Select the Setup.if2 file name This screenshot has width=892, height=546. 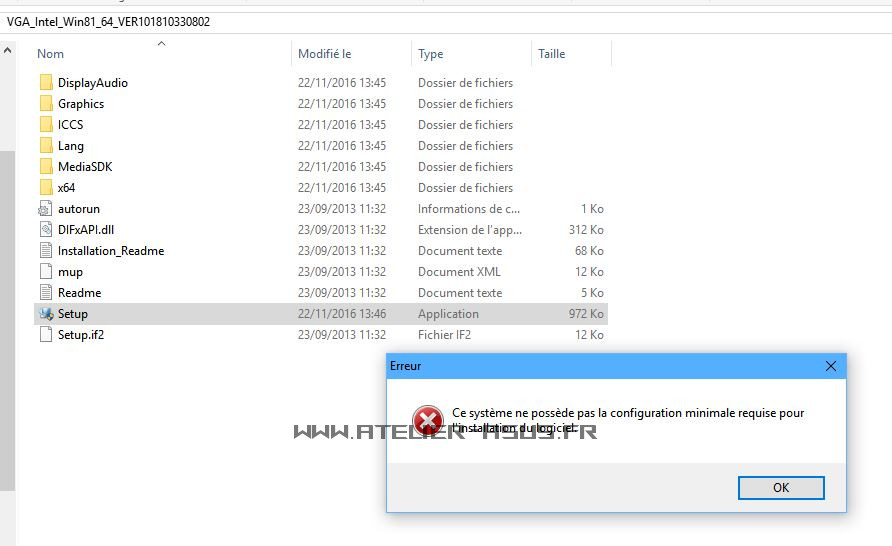(81, 335)
